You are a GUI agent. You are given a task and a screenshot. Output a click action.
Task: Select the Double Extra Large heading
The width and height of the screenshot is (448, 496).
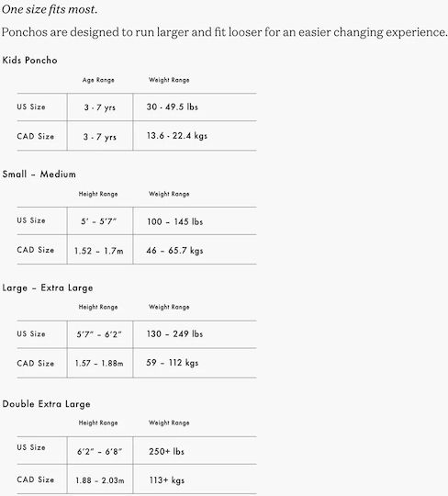pyautogui.click(x=46, y=404)
